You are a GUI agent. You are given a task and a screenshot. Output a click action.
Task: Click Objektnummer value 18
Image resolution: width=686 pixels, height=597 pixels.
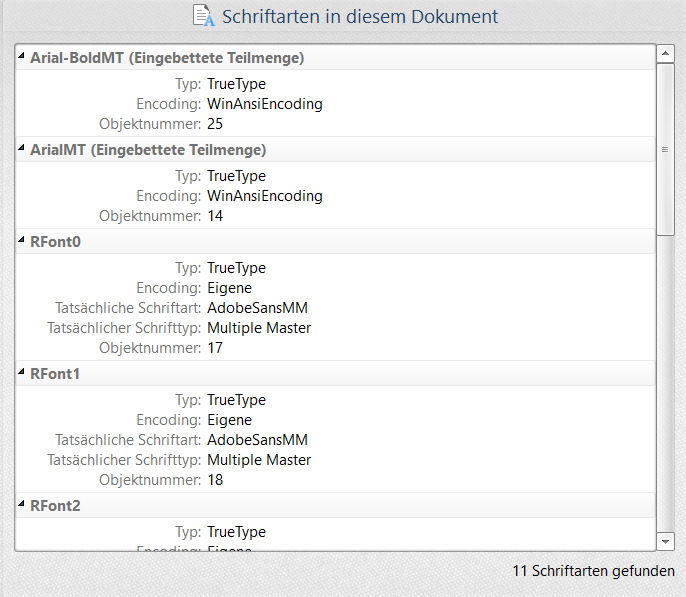tap(215, 480)
